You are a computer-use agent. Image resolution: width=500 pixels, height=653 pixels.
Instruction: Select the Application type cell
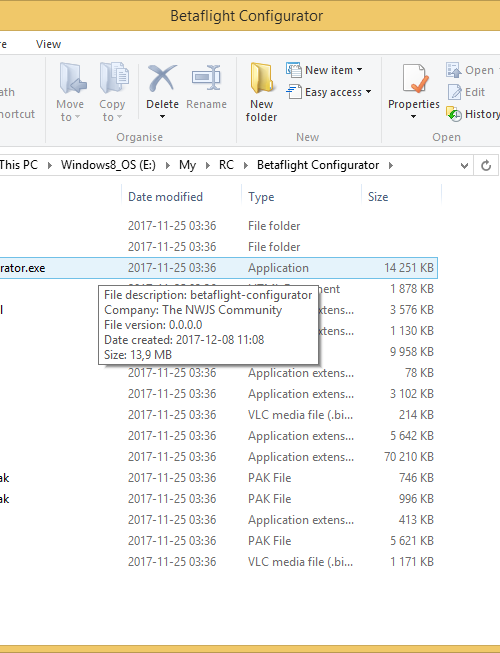coord(278,268)
